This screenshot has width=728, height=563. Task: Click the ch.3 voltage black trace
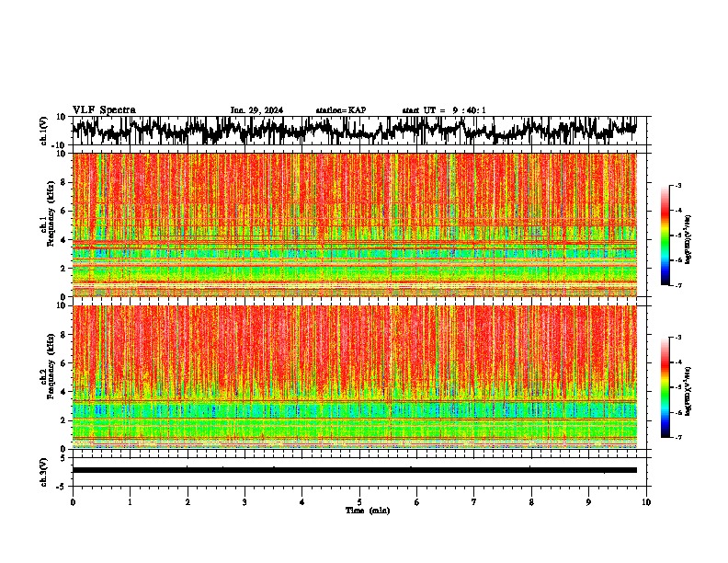point(355,470)
